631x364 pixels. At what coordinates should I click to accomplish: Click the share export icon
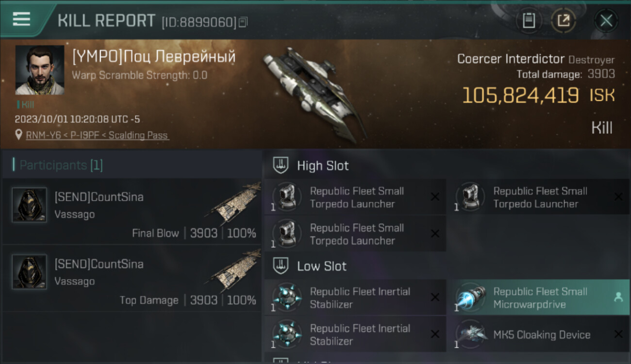(x=563, y=20)
